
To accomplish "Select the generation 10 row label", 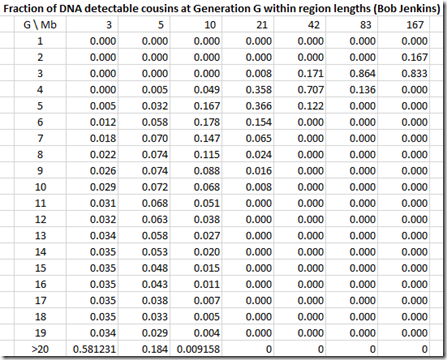I will [x=40, y=187].
